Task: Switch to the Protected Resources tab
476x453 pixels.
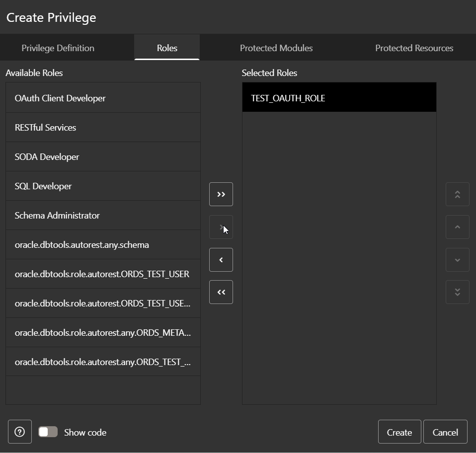Action: coord(414,47)
